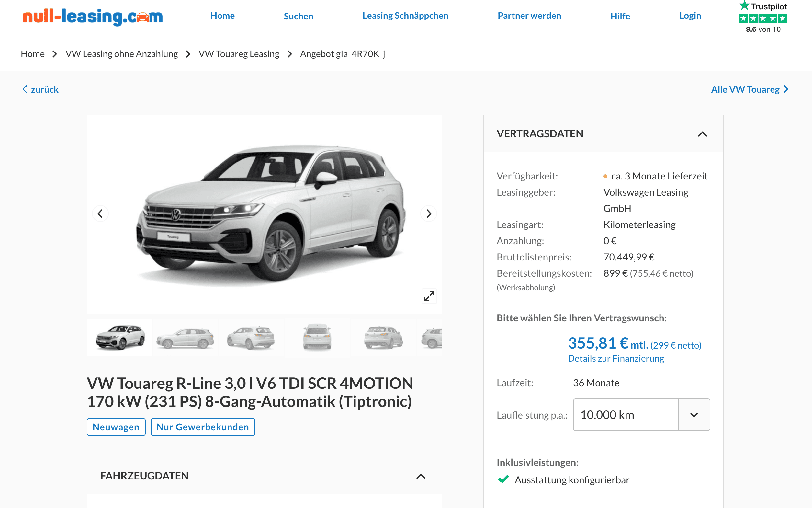812x508 pixels.
Task: Click the 36 Monate Laufzeit value
Action: click(x=596, y=383)
